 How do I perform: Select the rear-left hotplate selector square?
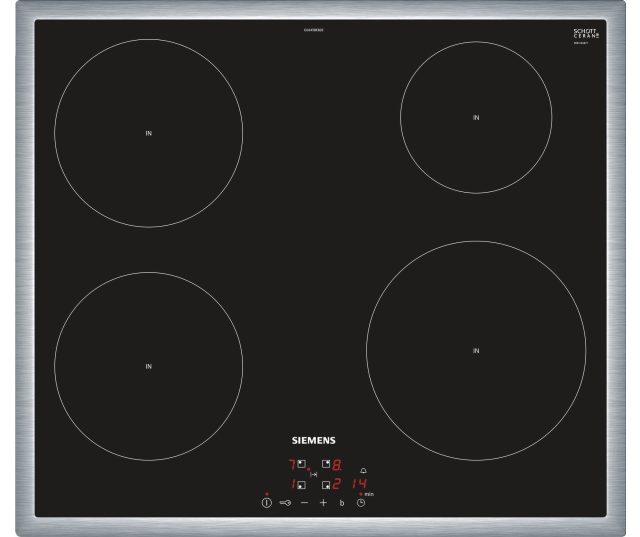pos(302,464)
